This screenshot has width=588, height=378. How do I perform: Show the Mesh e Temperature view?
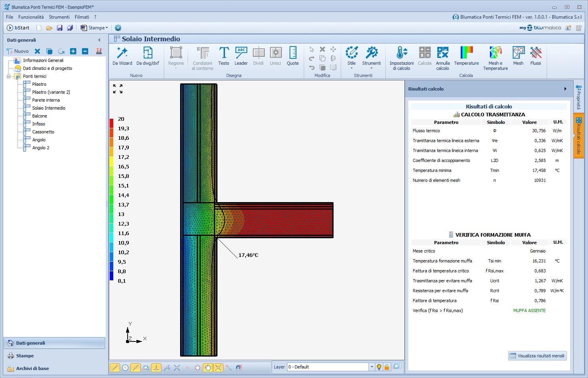pos(495,58)
